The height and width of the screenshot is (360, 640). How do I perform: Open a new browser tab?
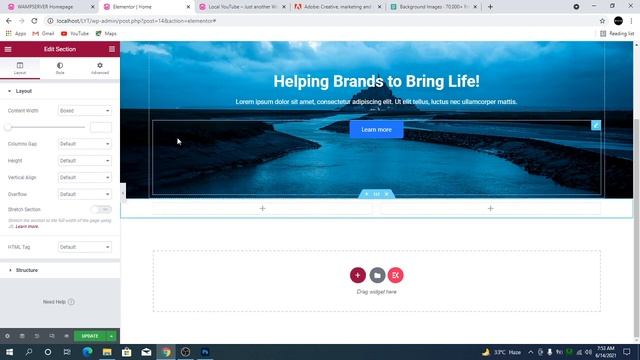click(490, 7)
